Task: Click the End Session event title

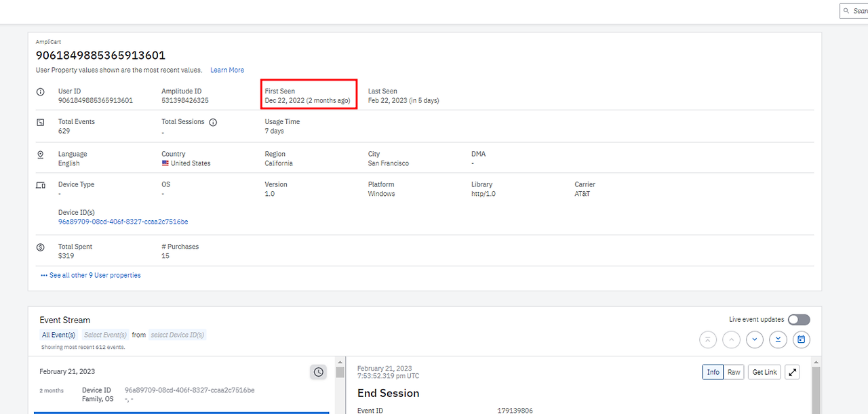Action: point(389,393)
